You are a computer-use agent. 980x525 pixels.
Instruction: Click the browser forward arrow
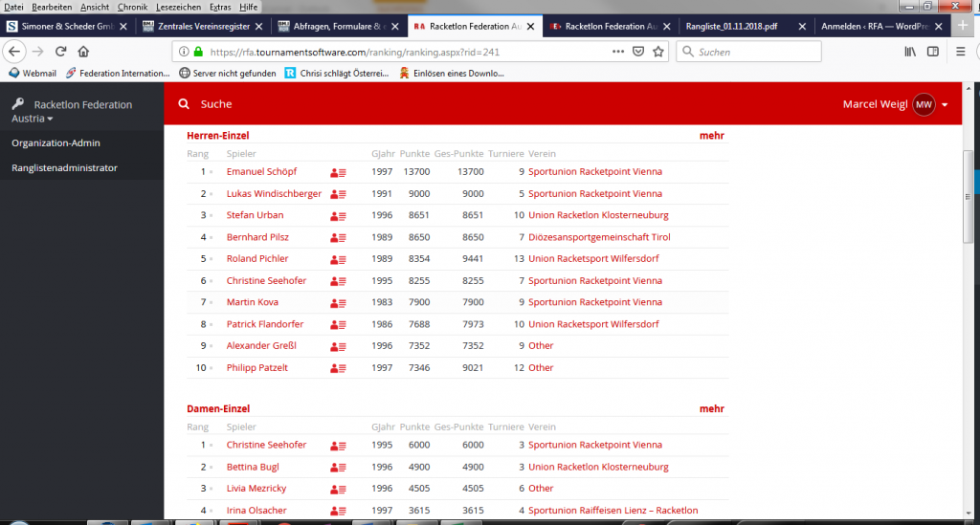[37, 52]
